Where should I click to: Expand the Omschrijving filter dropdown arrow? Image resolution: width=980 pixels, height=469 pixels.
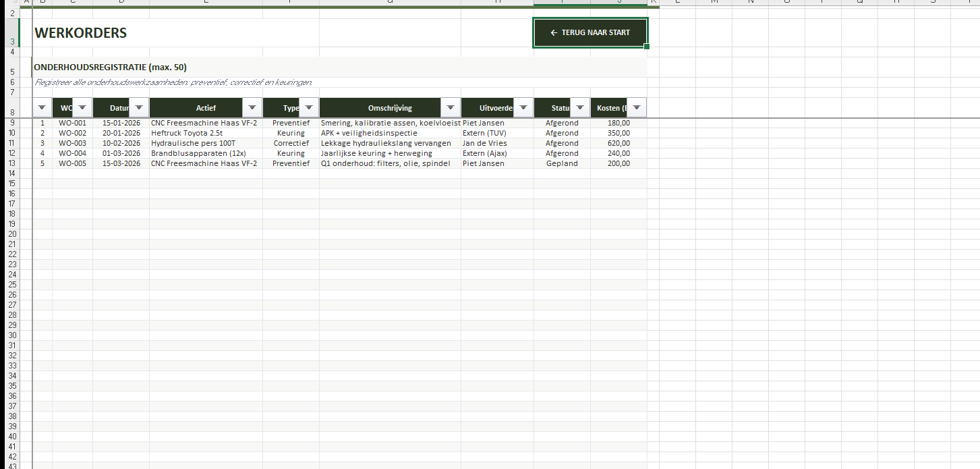pyautogui.click(x=451, y=108)
